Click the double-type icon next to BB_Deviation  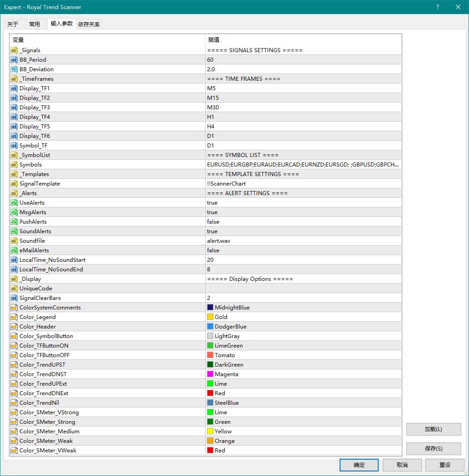(14, 69)
